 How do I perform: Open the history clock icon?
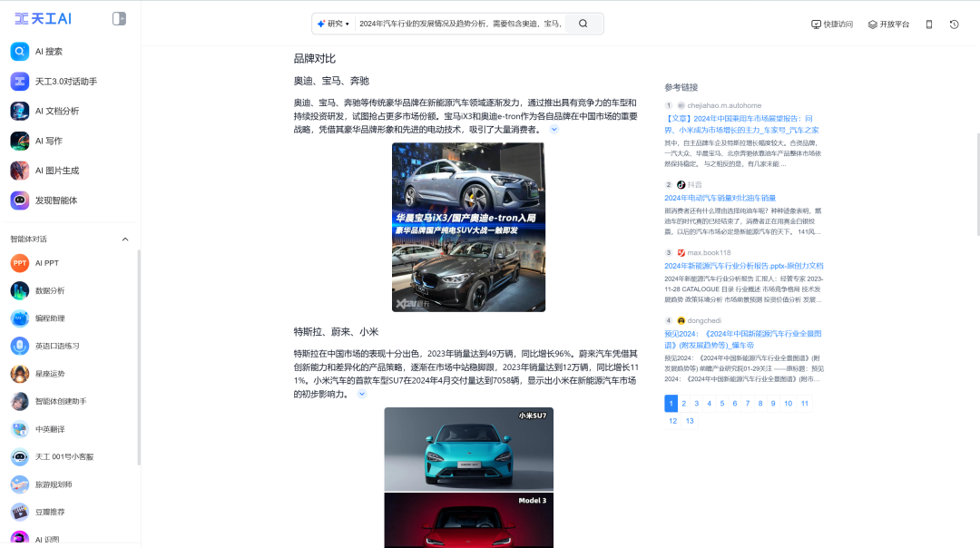click(x=954, y=24)
